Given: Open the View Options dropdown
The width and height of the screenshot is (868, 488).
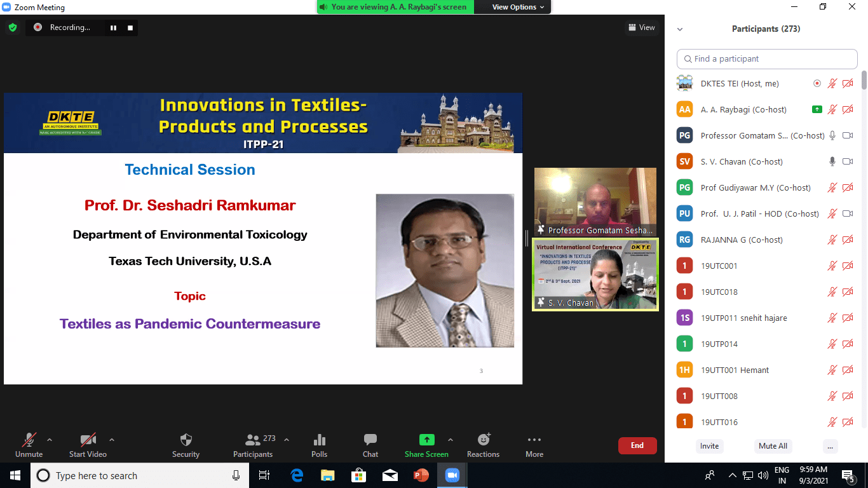Looking at the screenshot, I should 518,7.
